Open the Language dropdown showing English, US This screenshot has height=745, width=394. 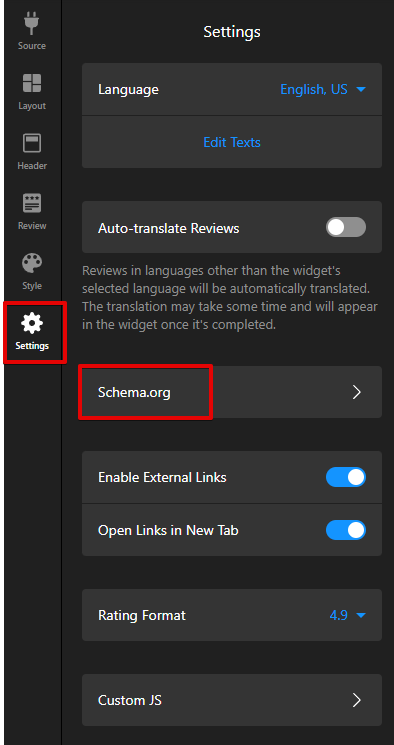tap(323, 89)
